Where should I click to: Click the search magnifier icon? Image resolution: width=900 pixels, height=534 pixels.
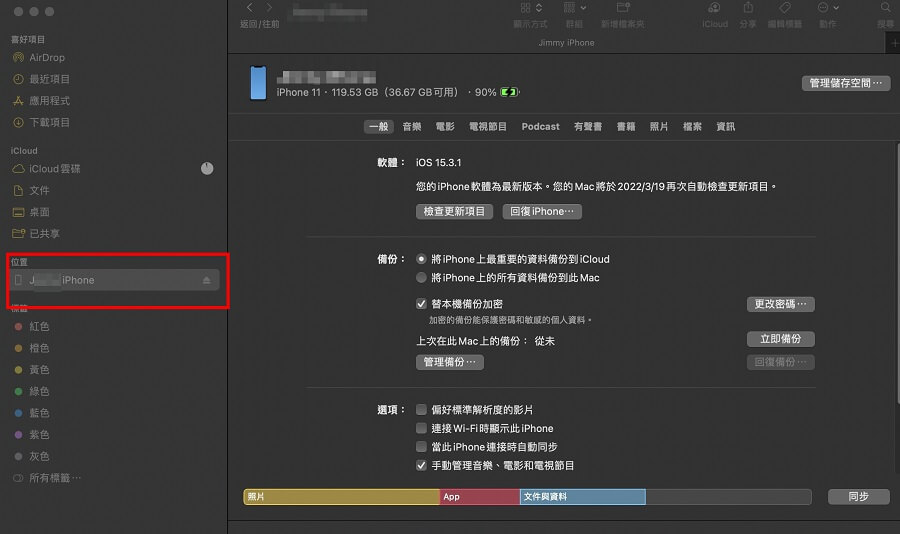(885, 8)
